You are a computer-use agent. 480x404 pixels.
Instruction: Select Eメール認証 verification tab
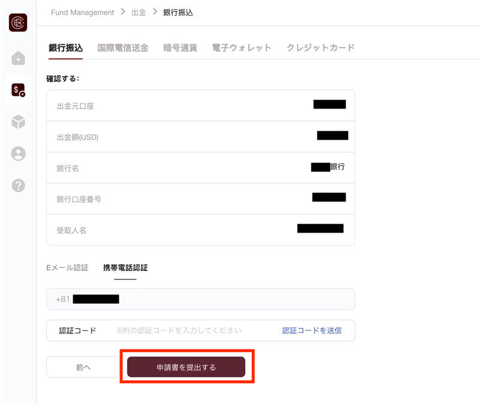tap(67, 268)
